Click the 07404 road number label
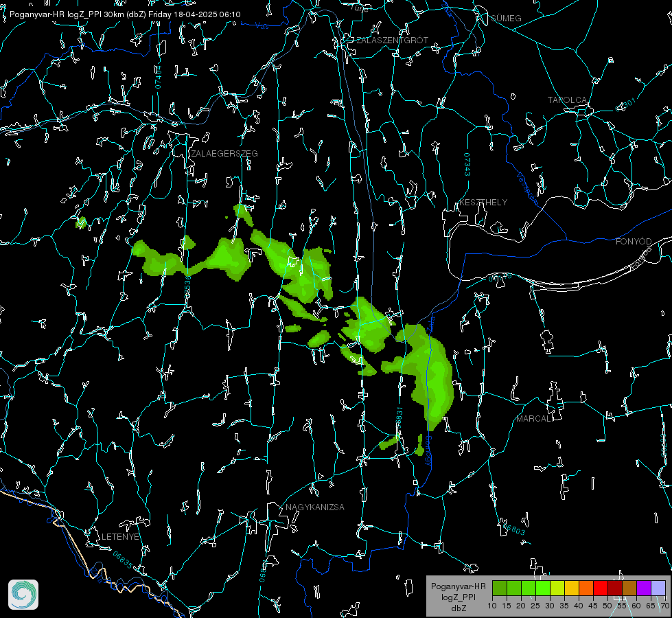The height and width of the screenshot is (618, 672). (x=159, y=77)
